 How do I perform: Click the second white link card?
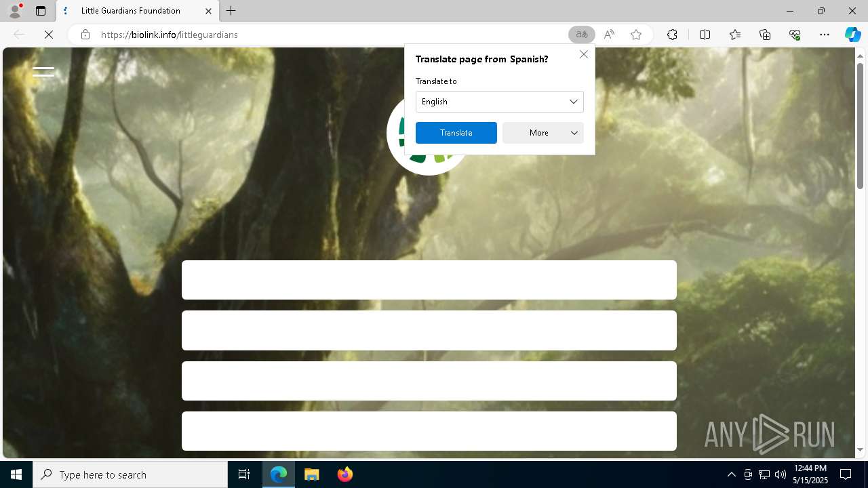point(429,331)
